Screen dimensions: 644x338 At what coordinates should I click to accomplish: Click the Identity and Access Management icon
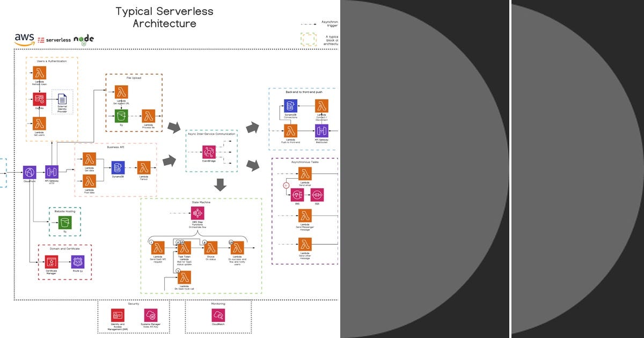pyautogui.click(x=116, y=314)
